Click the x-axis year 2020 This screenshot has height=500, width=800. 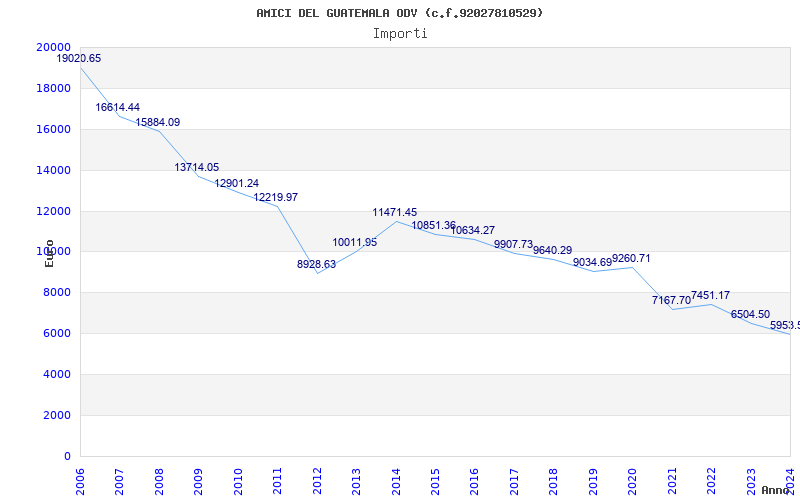click(x=632, y=481)
